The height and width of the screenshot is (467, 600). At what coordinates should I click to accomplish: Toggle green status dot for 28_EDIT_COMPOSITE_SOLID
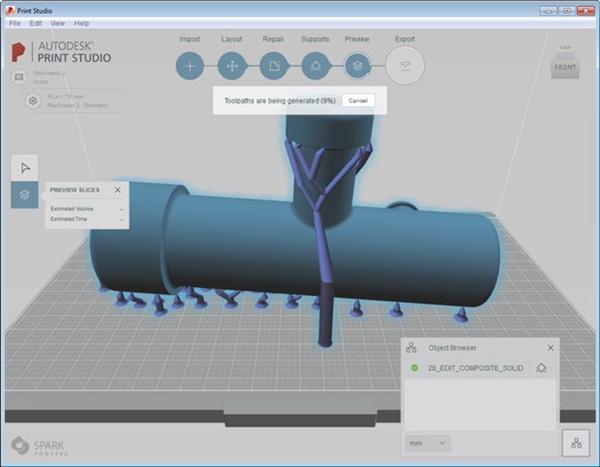point(414,368)
